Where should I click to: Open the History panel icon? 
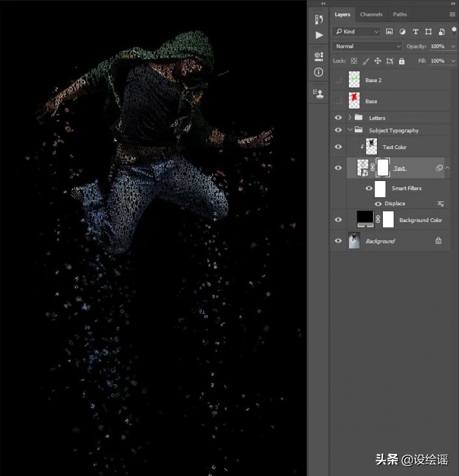(319, 20)
